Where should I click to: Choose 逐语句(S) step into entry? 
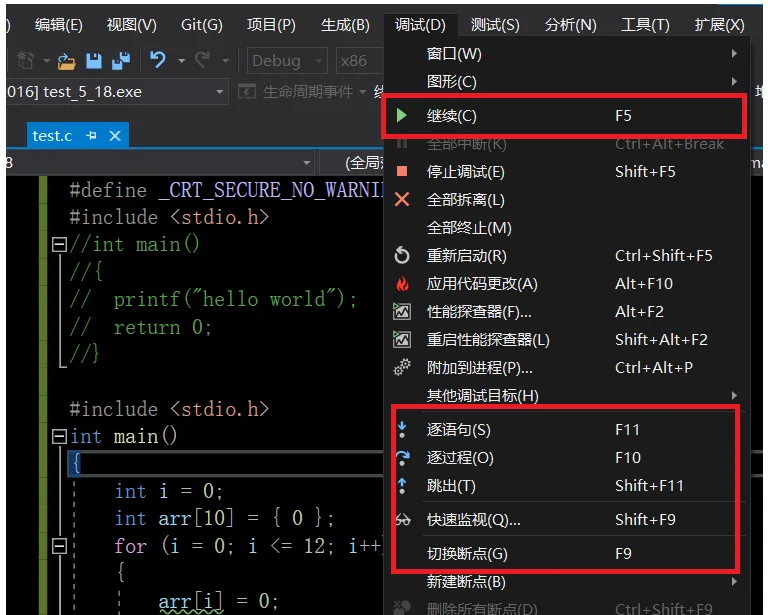coord(566,429)
